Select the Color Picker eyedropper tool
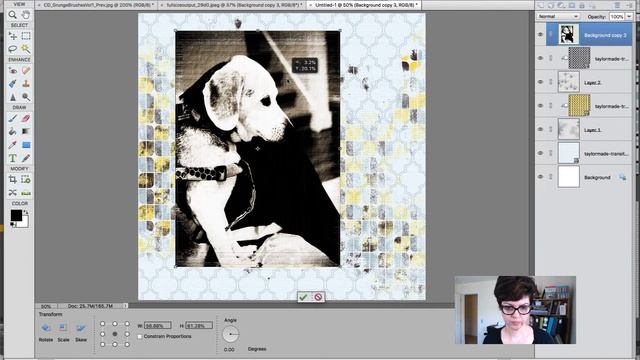The width and height of the screenshot is (640, 360). point(13,145)
